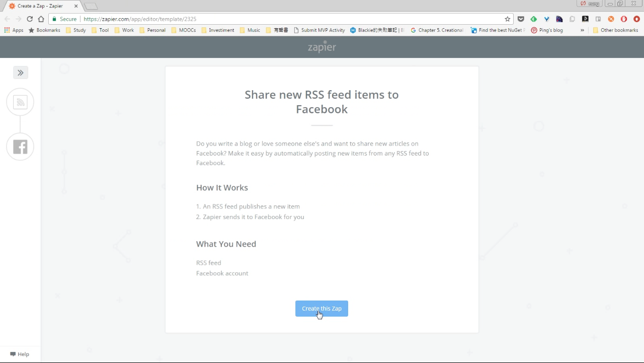Open the Music bookmarks folder

[x=250, y=30]
